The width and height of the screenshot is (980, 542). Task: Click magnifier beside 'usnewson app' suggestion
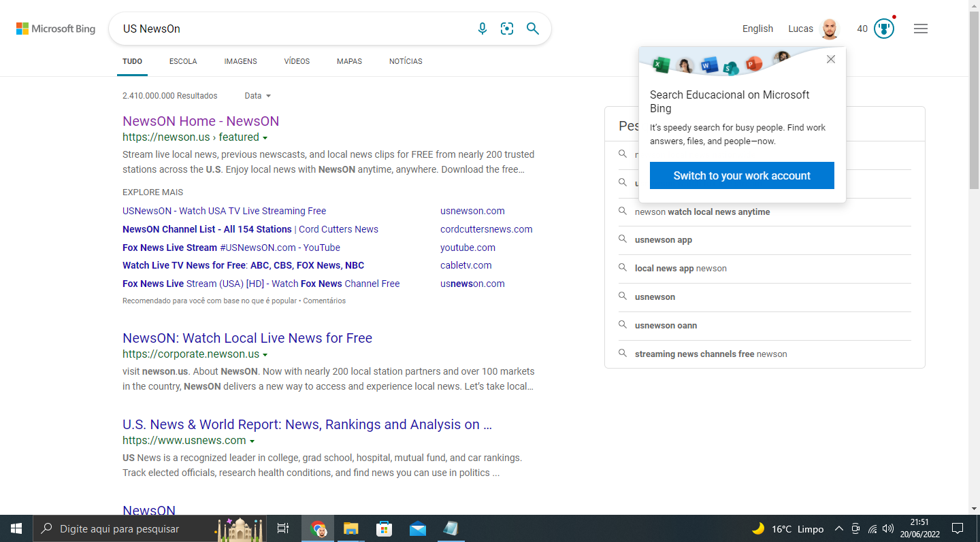[x=623, y=239]
